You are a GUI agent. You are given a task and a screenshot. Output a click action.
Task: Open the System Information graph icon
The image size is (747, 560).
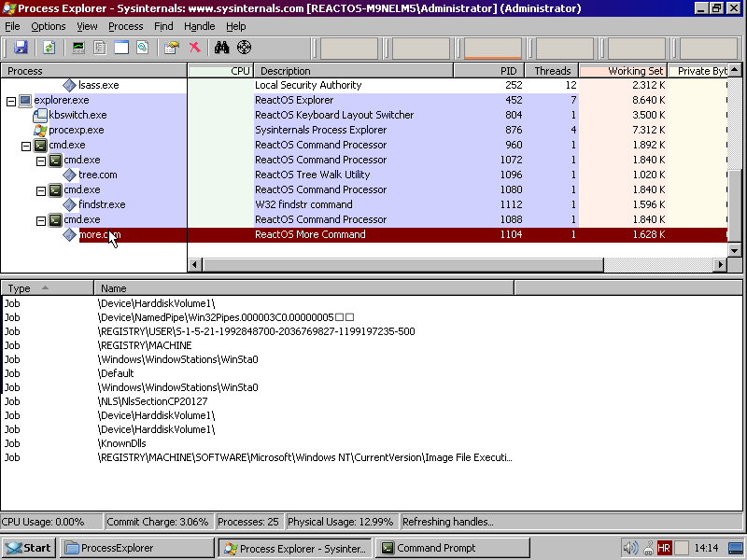78,48
